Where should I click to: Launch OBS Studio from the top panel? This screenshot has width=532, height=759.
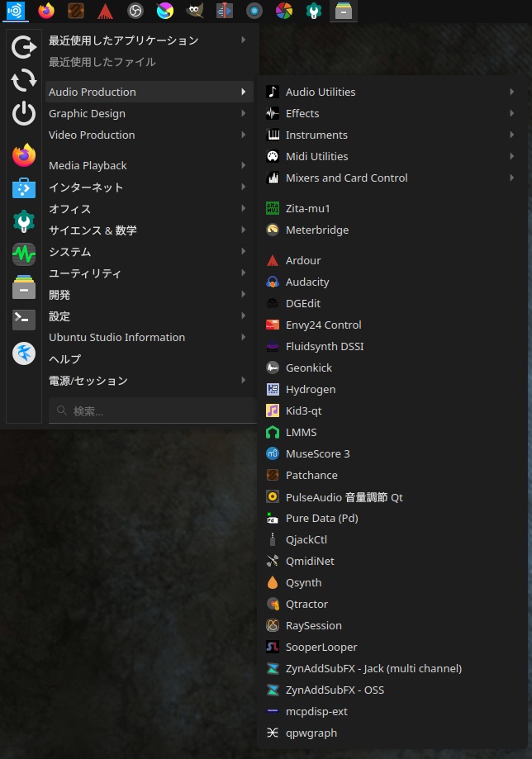[x=135, y=11]
